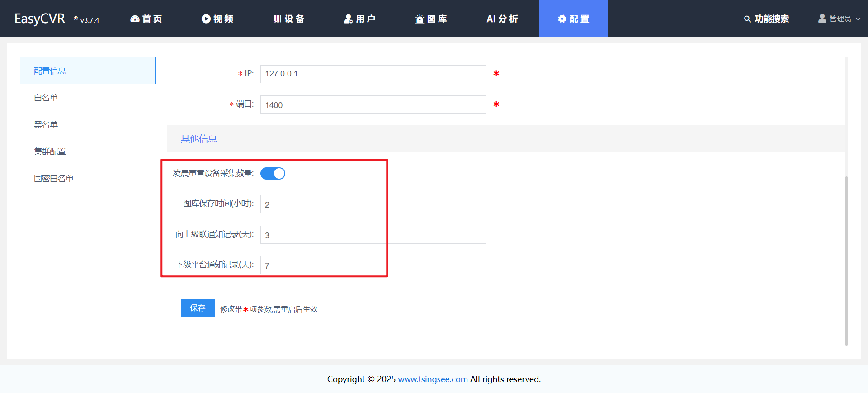Select 白名单 in the sidebar
Screen dimensions: 868x393
[x=46, y=98]
